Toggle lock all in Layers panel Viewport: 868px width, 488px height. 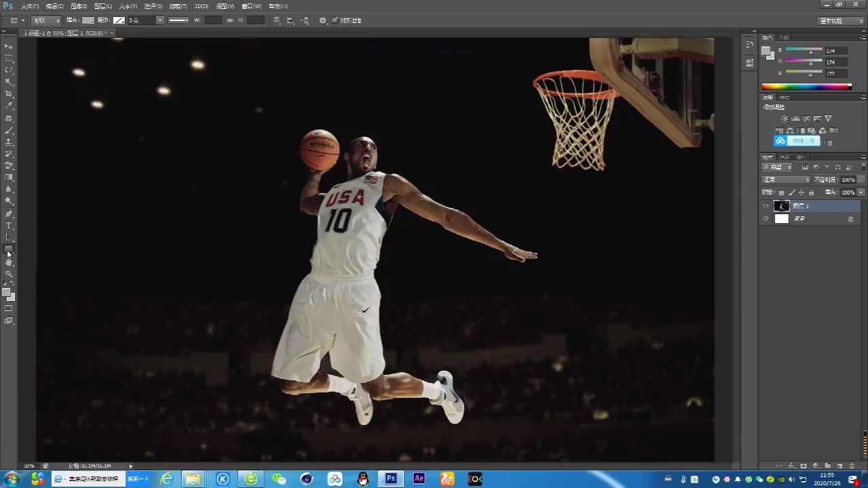click(810, 192)
